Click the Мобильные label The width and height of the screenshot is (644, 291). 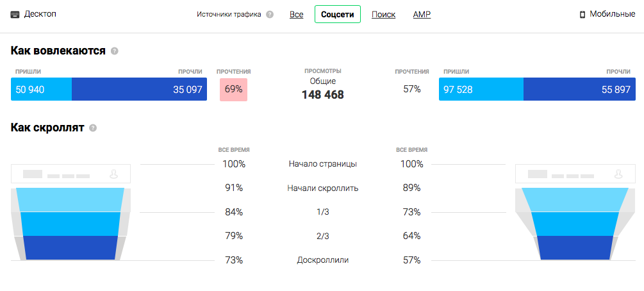[612, 14]
